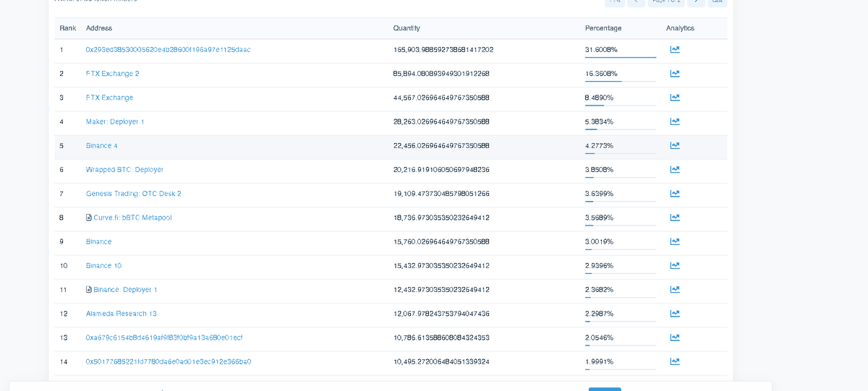Select quantity 15,760.026964649767350588

[441, 241]
